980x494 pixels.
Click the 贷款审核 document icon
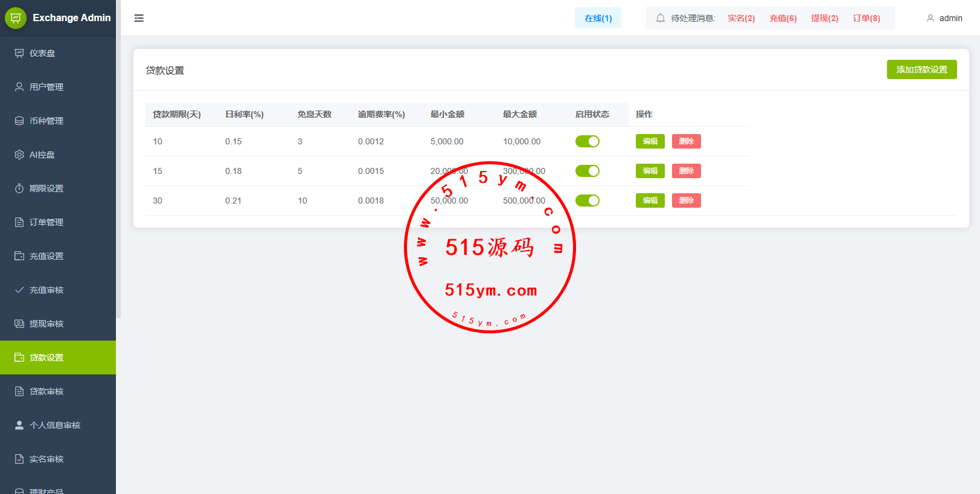[19, 391]
